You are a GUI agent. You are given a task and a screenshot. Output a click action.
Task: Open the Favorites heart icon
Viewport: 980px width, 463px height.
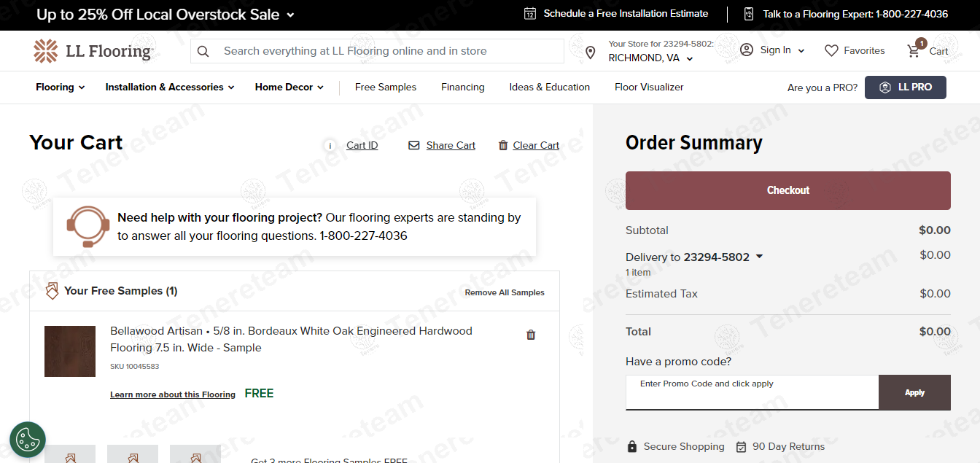(x=831, y=50)
